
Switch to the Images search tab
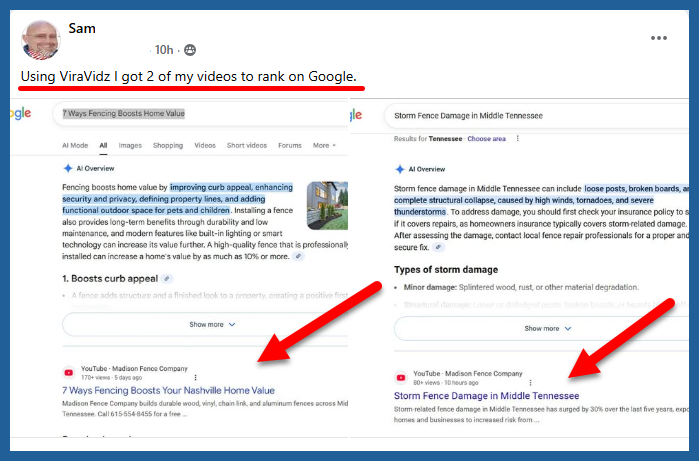click(x=130, y=145)
